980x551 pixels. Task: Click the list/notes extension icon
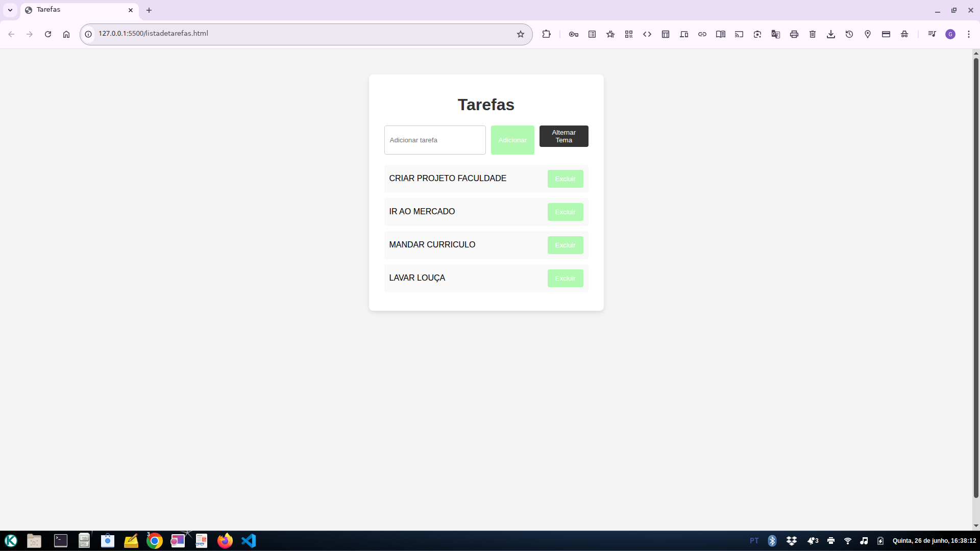click(x=592, y=34)
